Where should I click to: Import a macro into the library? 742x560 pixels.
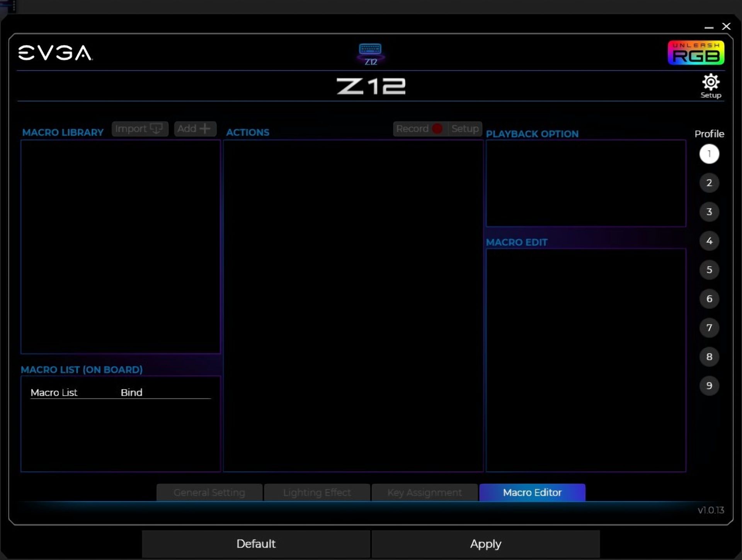click(140, 129)
